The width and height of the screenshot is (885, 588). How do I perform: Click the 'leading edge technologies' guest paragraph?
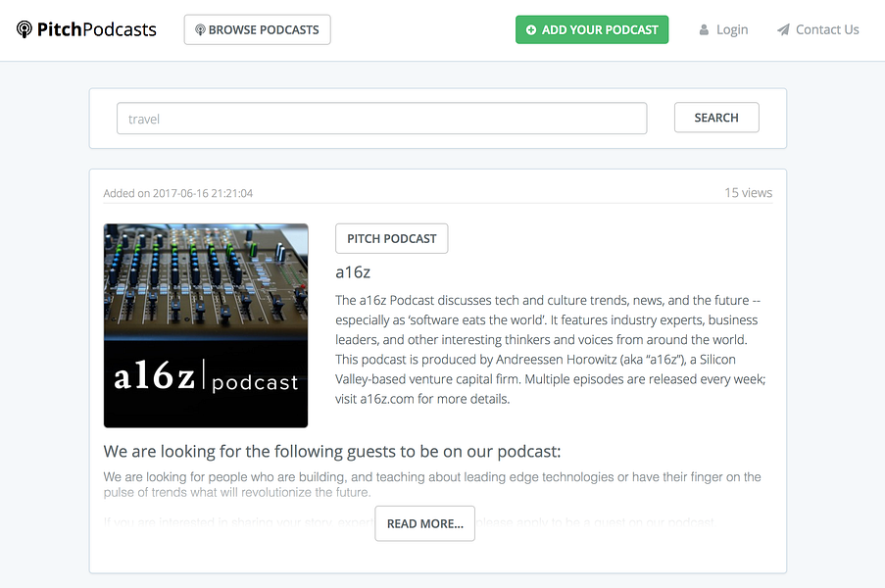(x=432, y=484)
